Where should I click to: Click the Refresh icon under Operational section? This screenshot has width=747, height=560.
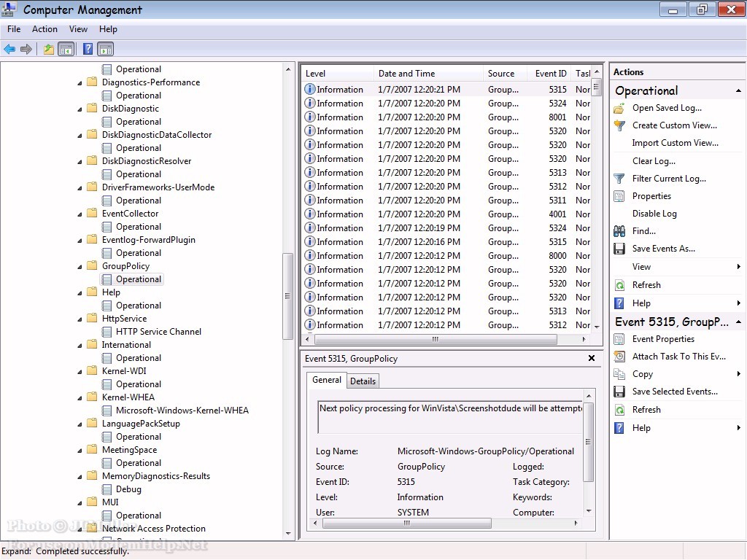point(619,285)
